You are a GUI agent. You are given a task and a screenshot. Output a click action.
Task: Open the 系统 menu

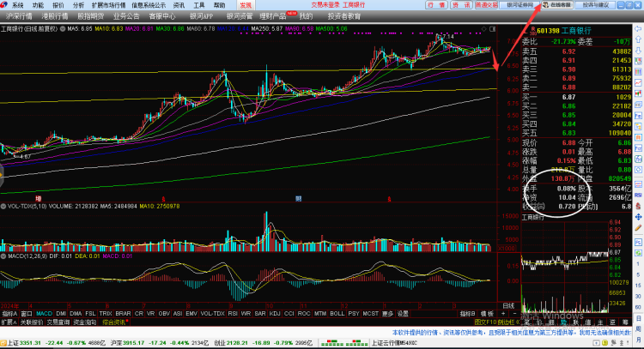coord(17,5)
